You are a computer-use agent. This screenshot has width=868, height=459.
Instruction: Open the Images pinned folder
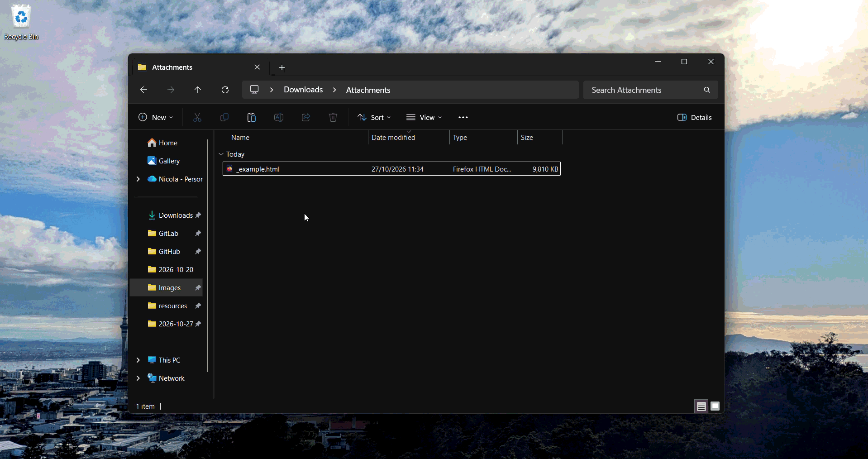point(166,288)
